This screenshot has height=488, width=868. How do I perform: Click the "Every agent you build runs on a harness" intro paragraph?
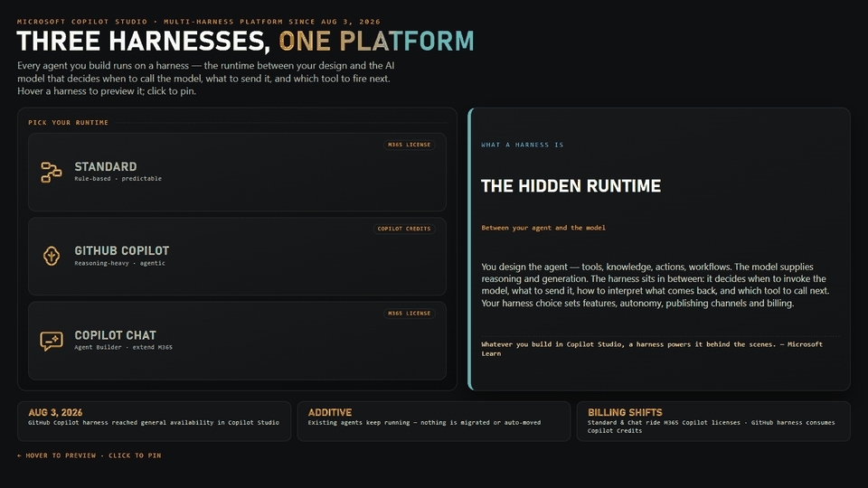click(205, 79)
